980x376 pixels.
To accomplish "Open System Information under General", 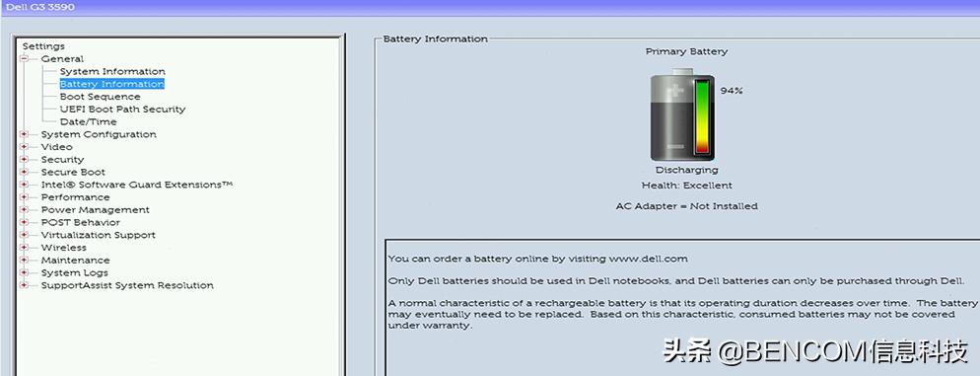I will click(x=112, y=71).
